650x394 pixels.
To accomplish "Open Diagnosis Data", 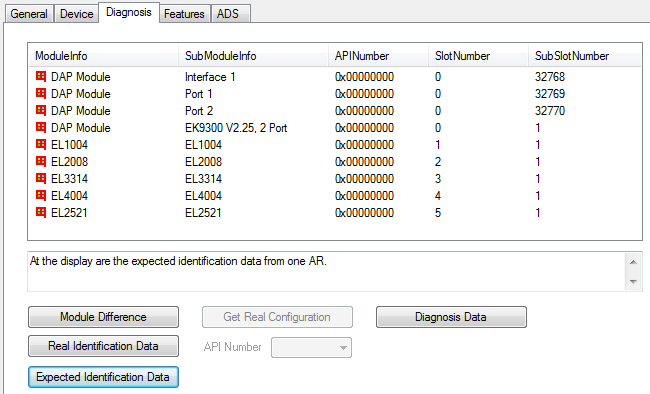I will pyautogui.click(x=451, y=317).
